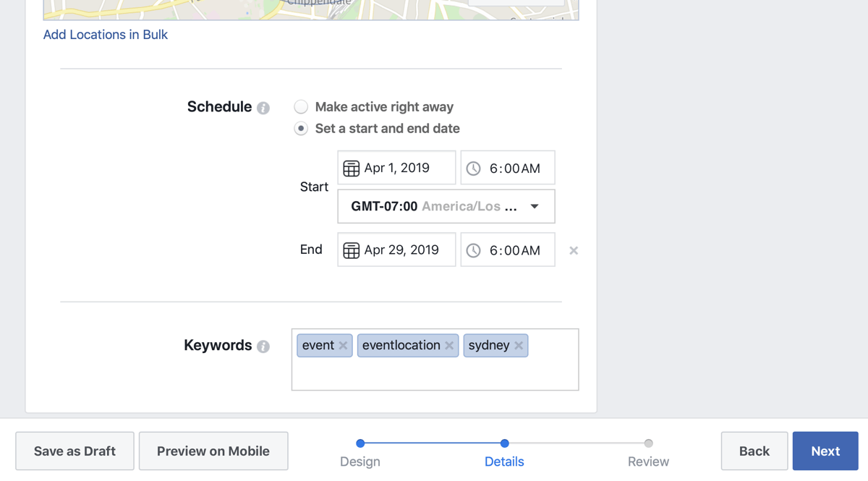
Task: Open the End time clock picker
Action: 507,250
